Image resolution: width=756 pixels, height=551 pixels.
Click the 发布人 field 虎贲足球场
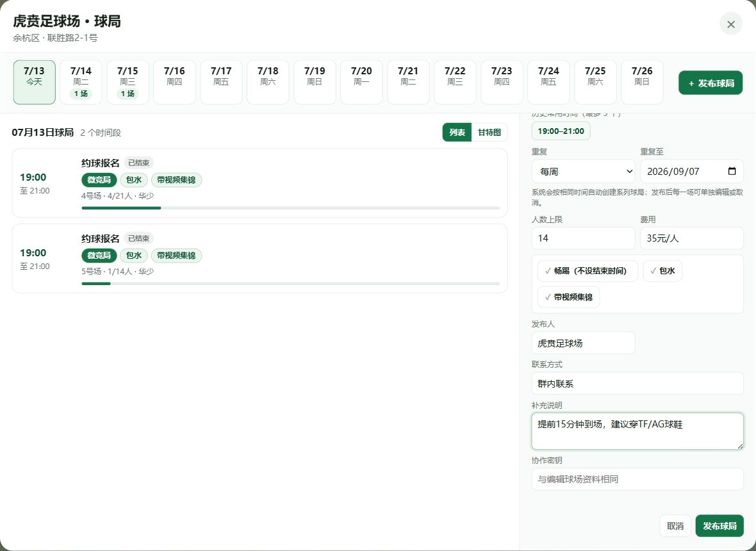click(x=584, y=343)
